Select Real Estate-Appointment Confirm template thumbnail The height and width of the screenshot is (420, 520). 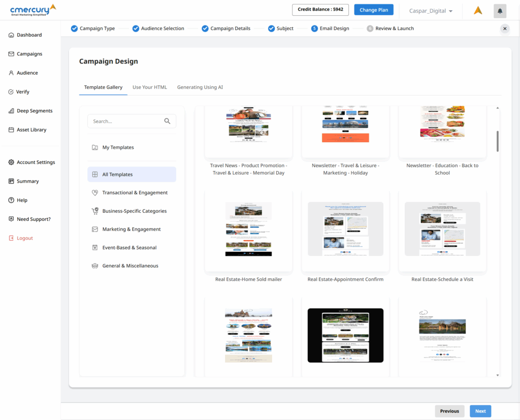pos(345,229)
